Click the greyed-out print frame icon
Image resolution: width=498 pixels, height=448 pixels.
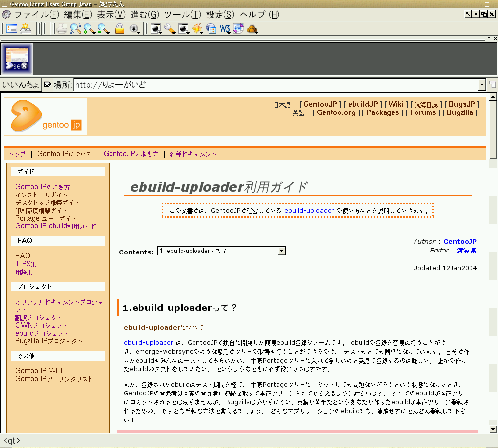tap(62, 29)
